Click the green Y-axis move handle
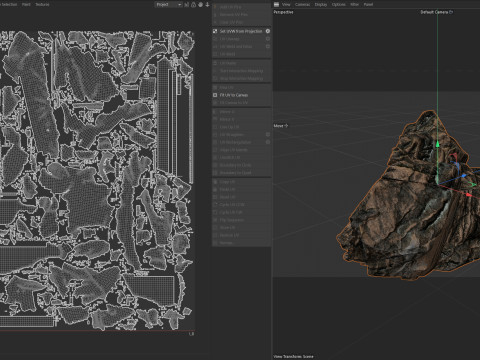 coord(437,144)
